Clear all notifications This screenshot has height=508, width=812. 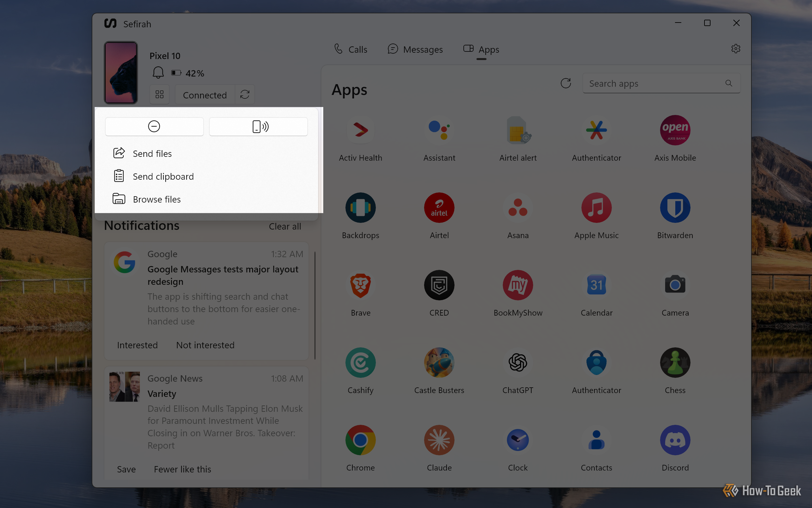[x=285, y=226]
